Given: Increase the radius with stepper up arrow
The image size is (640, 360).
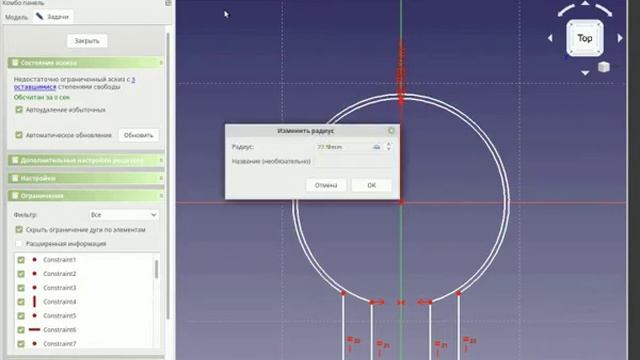Looking at the screenshot, I should pyautogui.click(x=389, y=144).
